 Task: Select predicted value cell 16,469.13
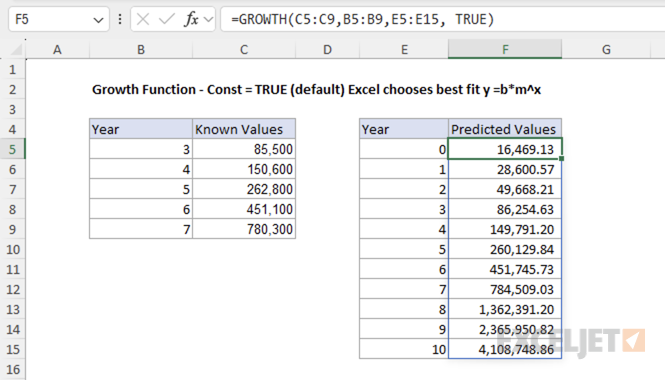[x=505, y=149]
